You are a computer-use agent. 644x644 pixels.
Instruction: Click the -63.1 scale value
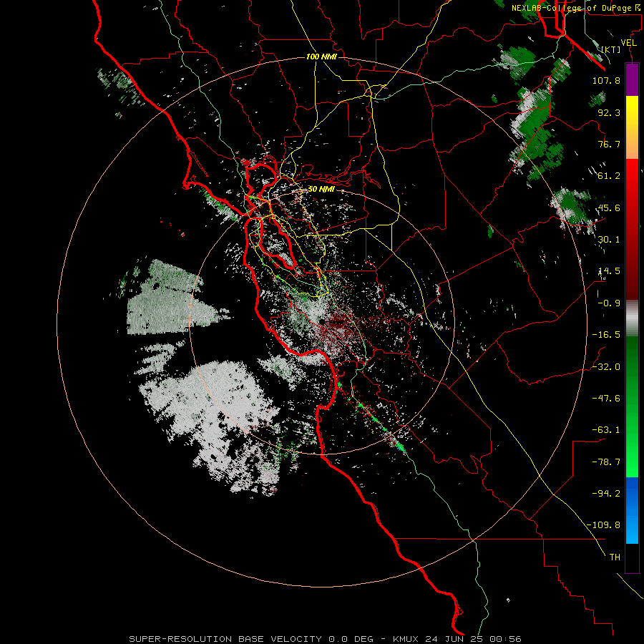coord(606,430)
